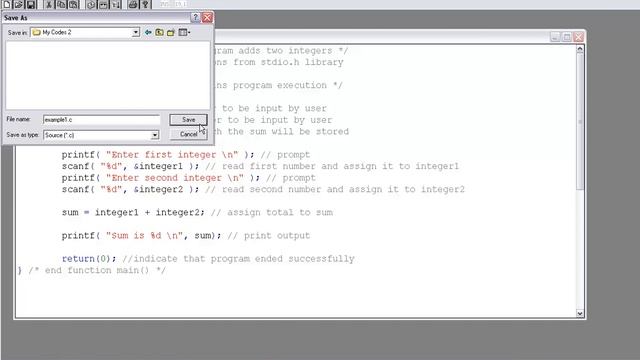Click the Help question-mark toolbar icon

point(145,4)
